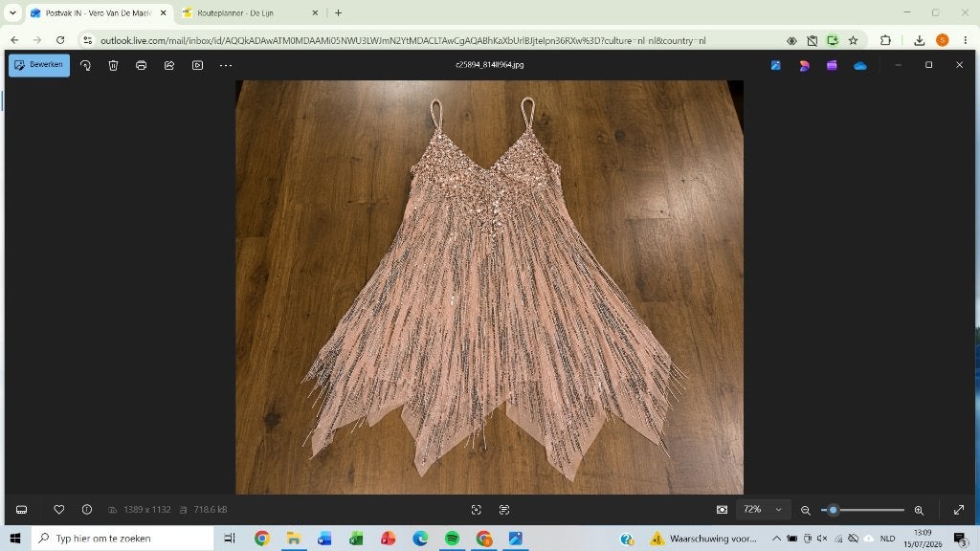Click file name c25894_814ll964.jpg in title

[489, 65]
